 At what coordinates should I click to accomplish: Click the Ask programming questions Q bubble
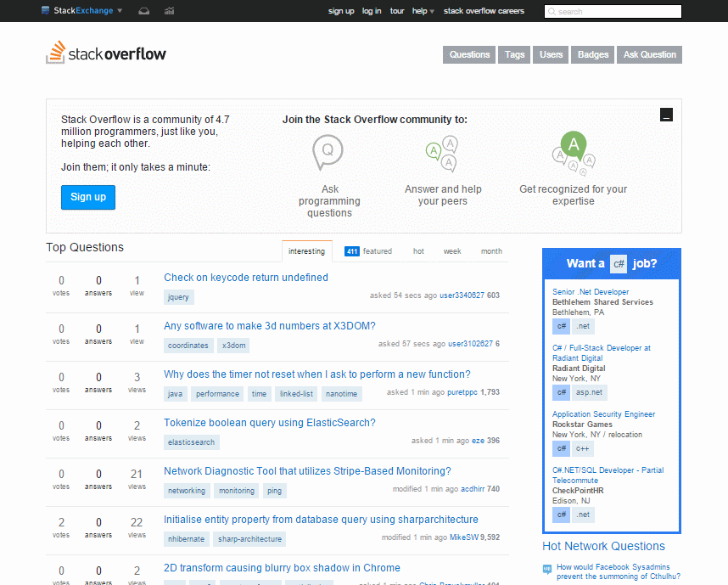[328, 152]
